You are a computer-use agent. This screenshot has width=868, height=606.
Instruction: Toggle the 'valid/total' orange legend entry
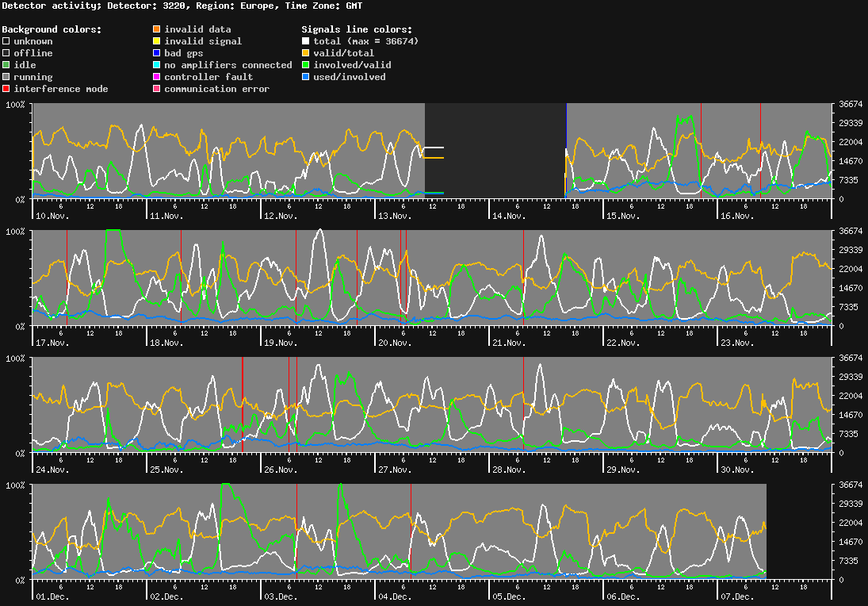[x=308, y=53]
